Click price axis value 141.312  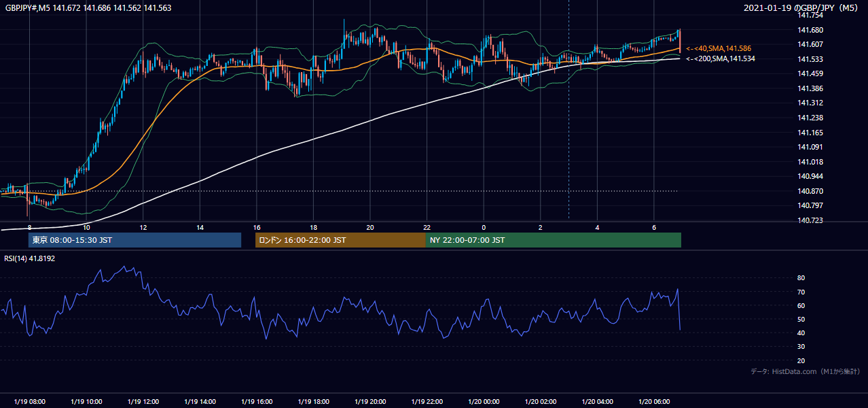coord(810,103)
